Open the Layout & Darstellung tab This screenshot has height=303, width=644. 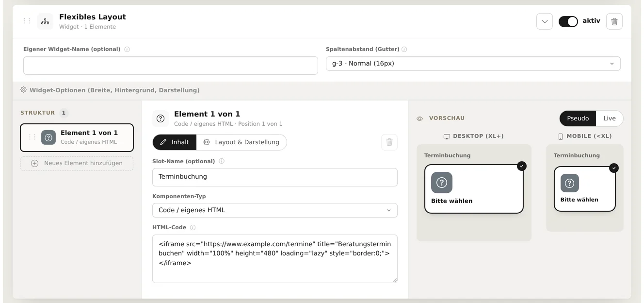pos(241,142)
